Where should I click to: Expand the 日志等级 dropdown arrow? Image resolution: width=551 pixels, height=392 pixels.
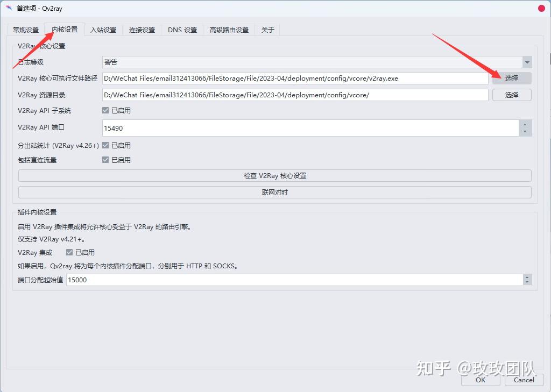(x=527, y=62)
